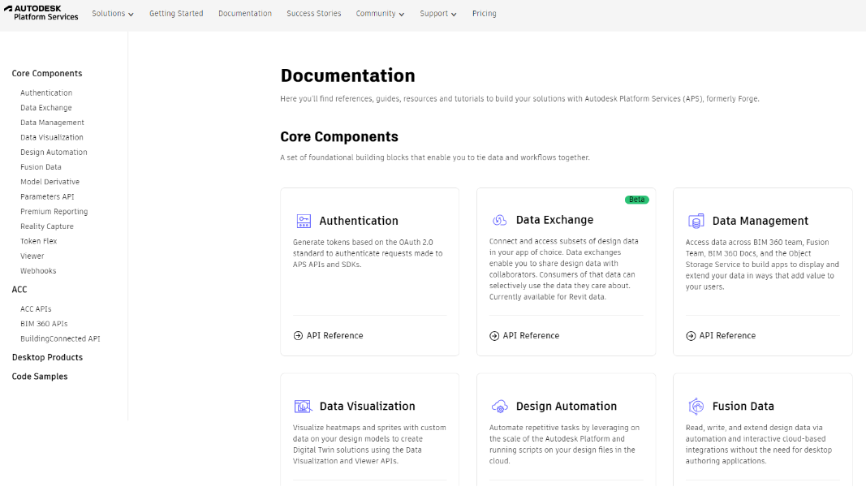Select Token Flex in sidebar
866x504 pixels.
39,241
